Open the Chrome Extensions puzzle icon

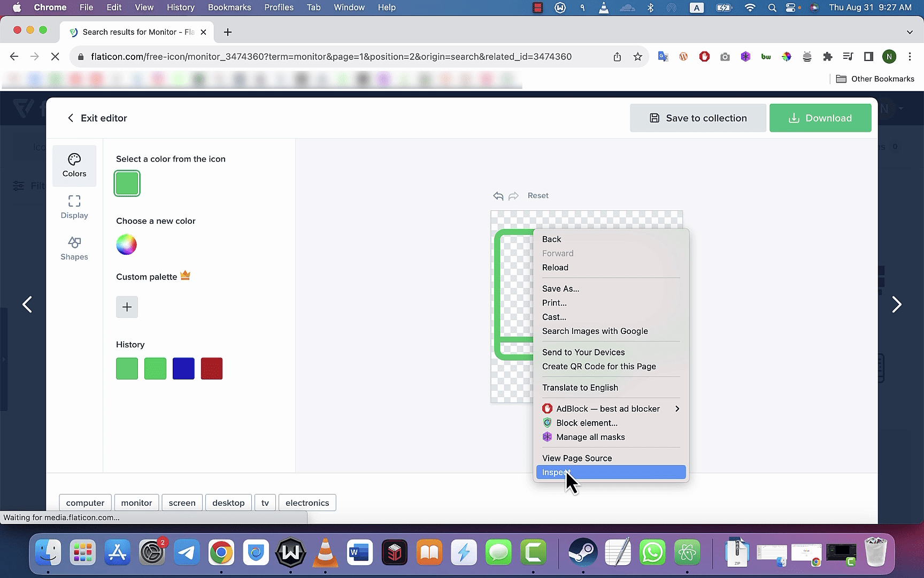(x=828, y=57)
